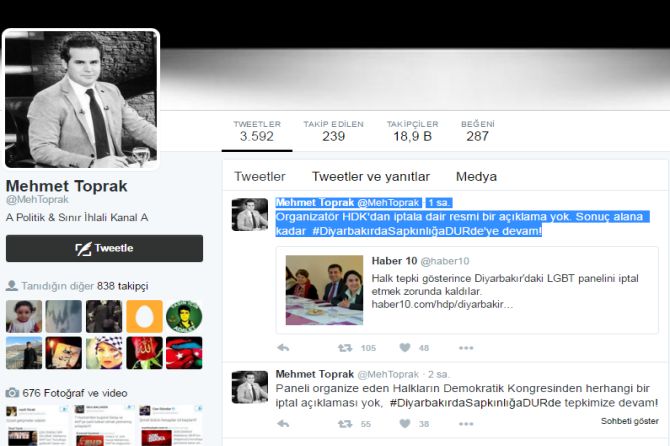Click avatar beside the 2 sa. tweet
The height and width of the screenshot is (446, 670).
(x=250, y=387)
